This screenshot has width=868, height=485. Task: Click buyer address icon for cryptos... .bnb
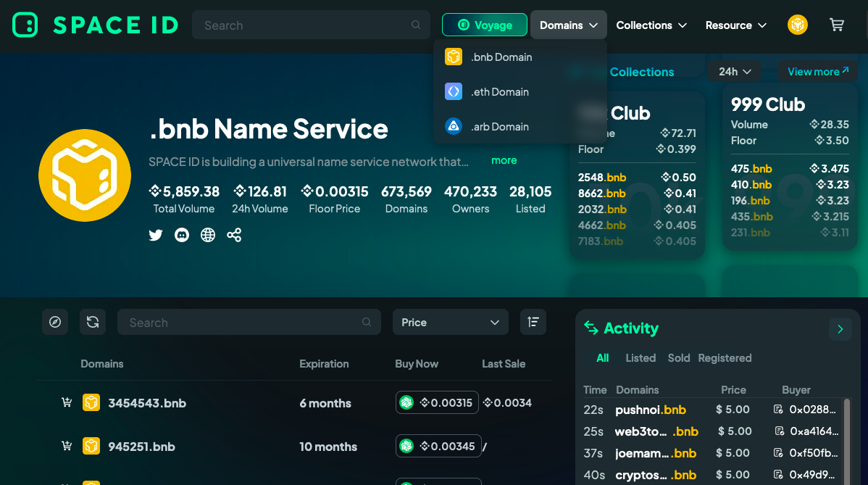778,474
